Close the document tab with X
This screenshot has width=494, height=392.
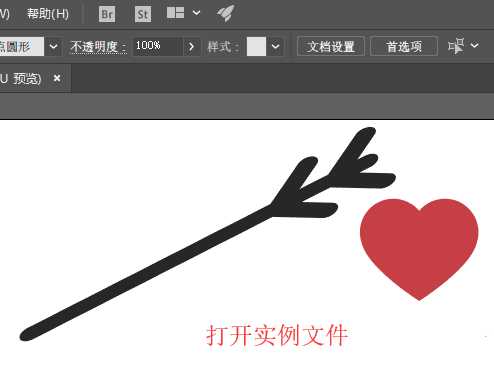click(57, 79)
